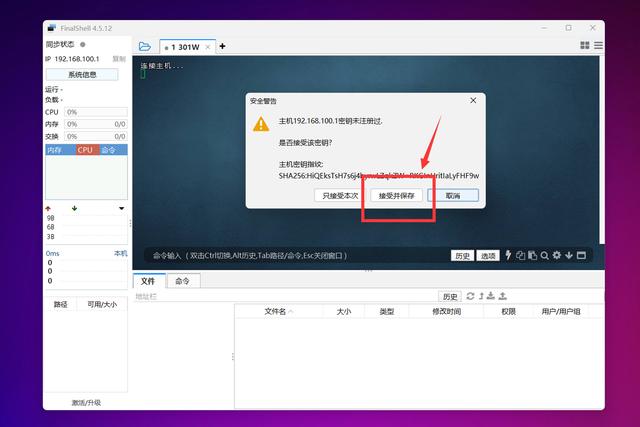Open the connection manager folder icon

pyautogui.click(x=144, y=47)
